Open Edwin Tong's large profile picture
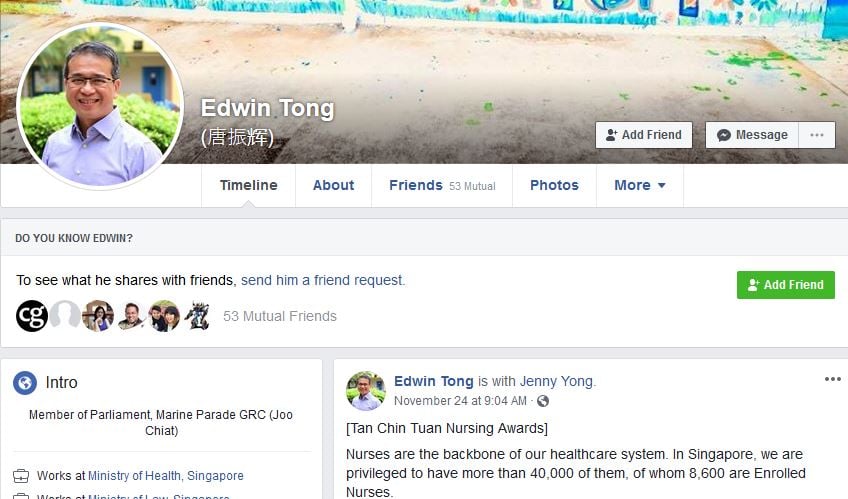Image resolution: width=848 pixels, height=499 pixels. (x=100, y=106)
